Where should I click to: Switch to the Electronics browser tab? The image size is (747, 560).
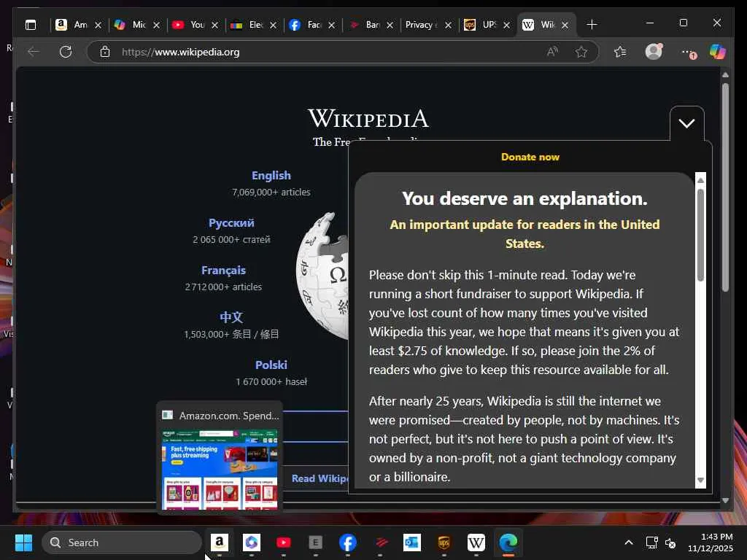click(254, 25)
